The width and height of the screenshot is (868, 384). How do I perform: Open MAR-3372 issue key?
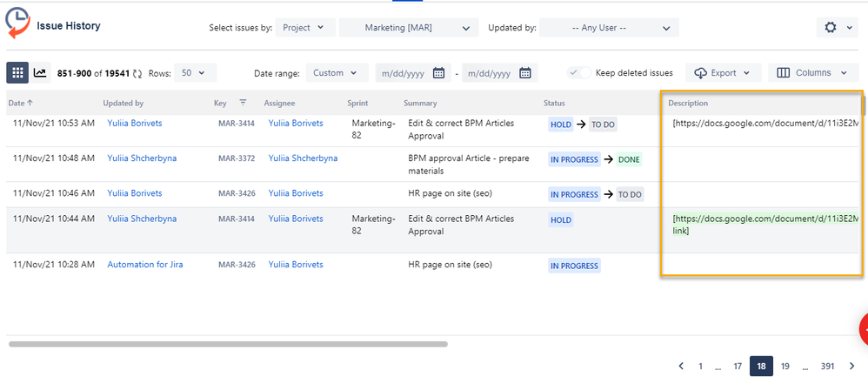tap(237, 158)
